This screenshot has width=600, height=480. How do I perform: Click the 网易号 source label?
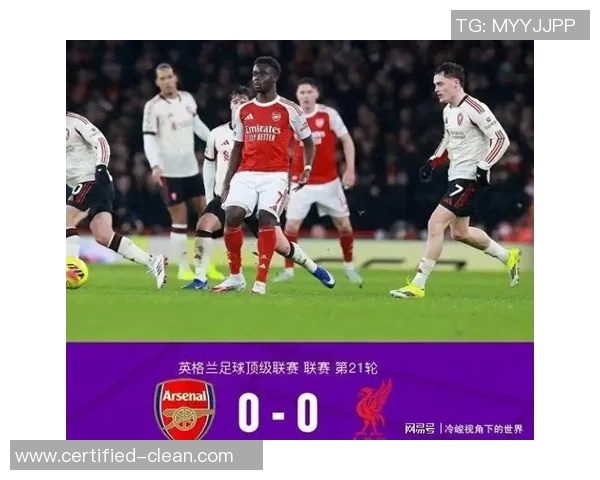click(420, 429)
